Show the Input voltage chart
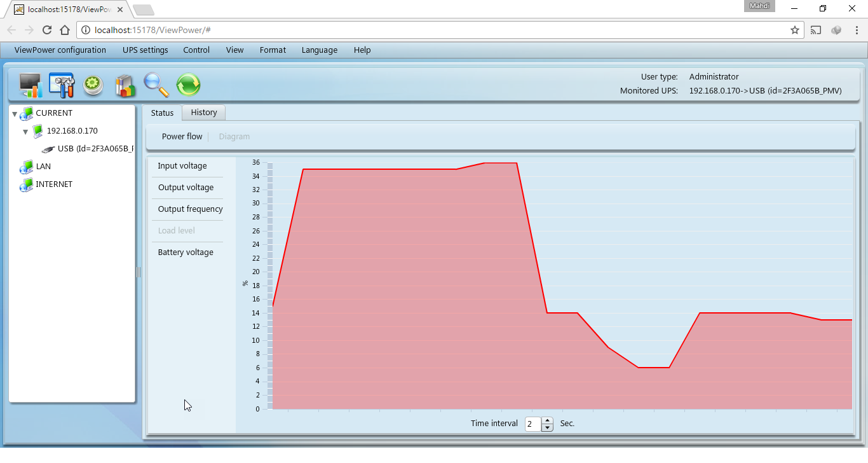 coord(182,166)
